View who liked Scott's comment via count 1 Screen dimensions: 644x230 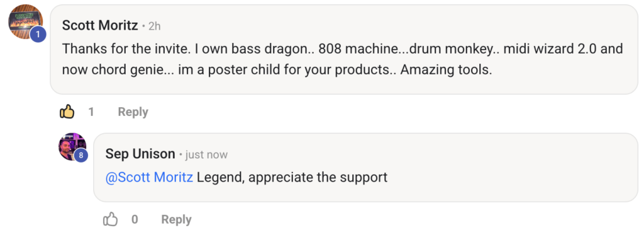tap(91, 112)
